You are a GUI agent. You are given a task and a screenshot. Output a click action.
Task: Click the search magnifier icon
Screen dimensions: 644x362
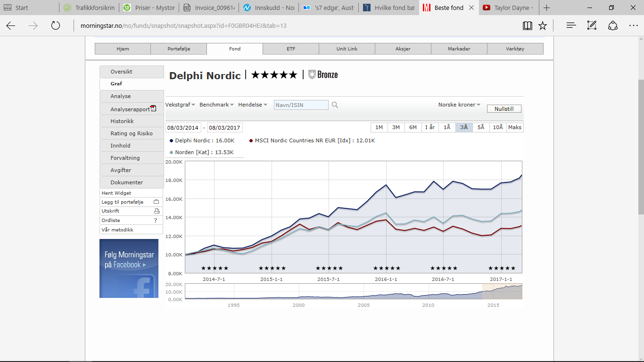click(x=335, y=105)
